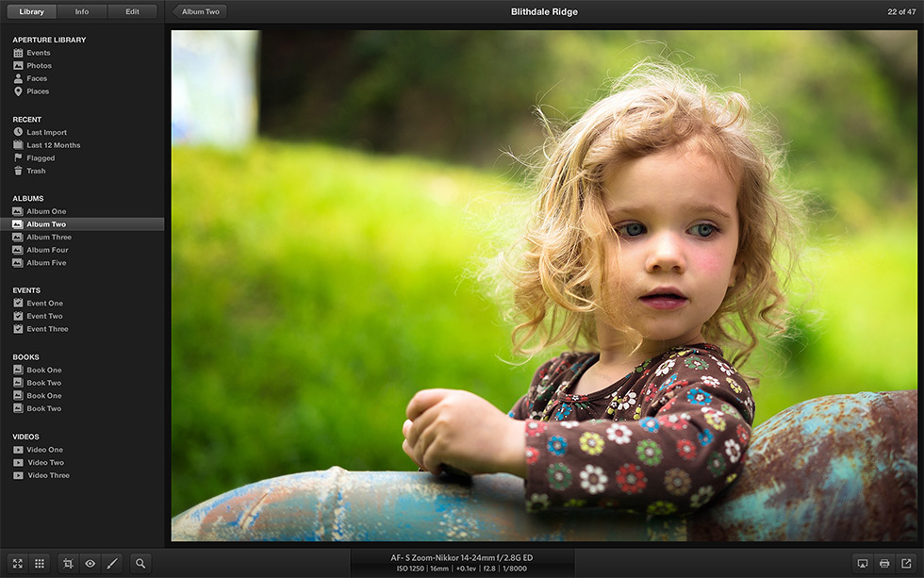The image size is (924, 578).
Task: Switch to the Info tab
Action: point(82,11)
